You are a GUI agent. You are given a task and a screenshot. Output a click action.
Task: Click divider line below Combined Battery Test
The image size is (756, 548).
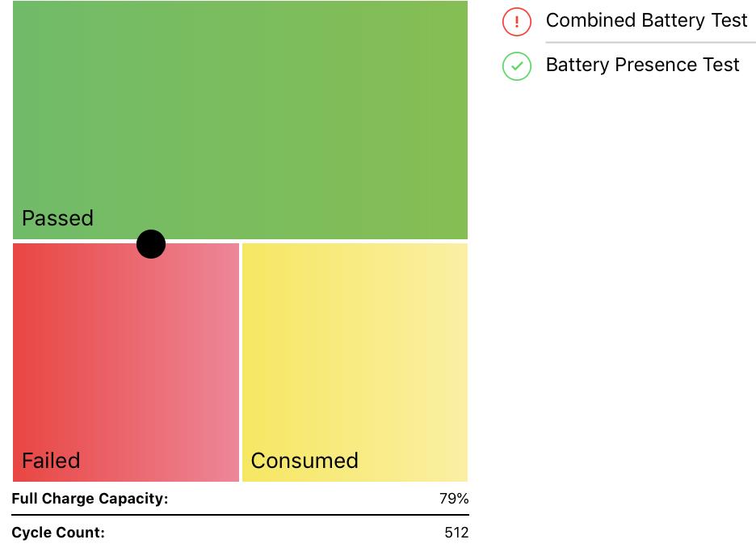(x=650, y=42)
